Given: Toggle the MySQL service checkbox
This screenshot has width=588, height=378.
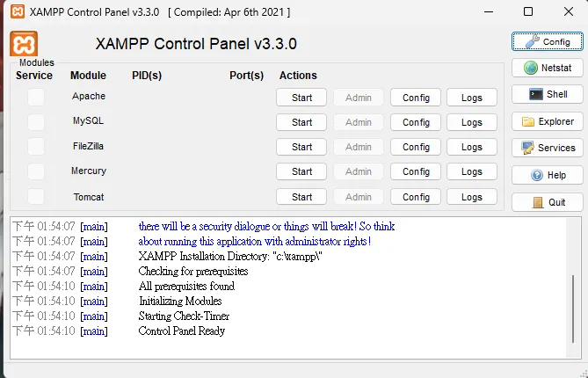Looking at the screenshot, I should coord(35,122).
